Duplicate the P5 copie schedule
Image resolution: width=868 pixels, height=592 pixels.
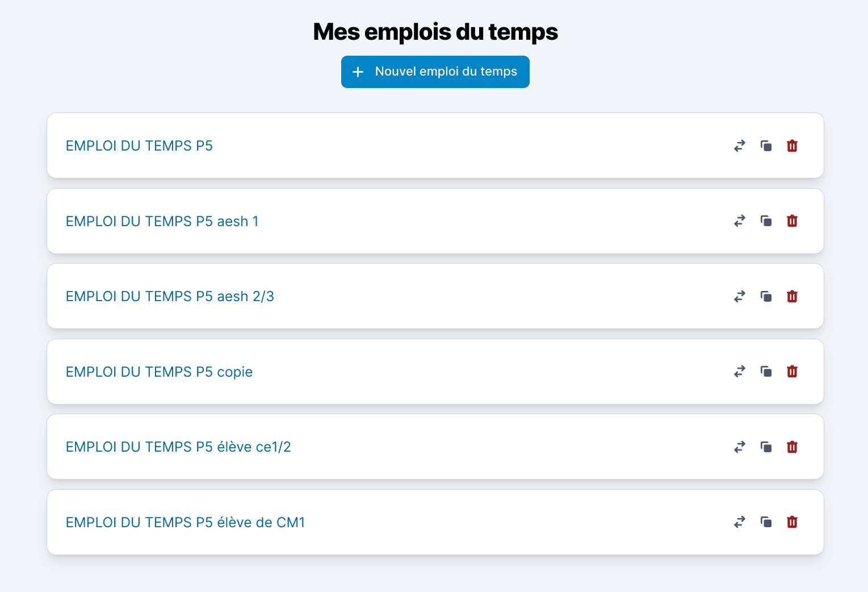pyautogui.click(x=766, y=372)
